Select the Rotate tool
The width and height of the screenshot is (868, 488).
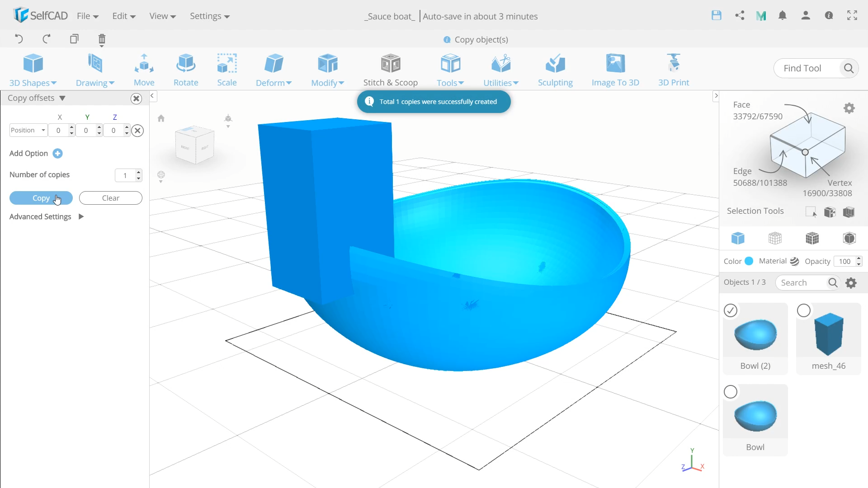pos(186,70)
